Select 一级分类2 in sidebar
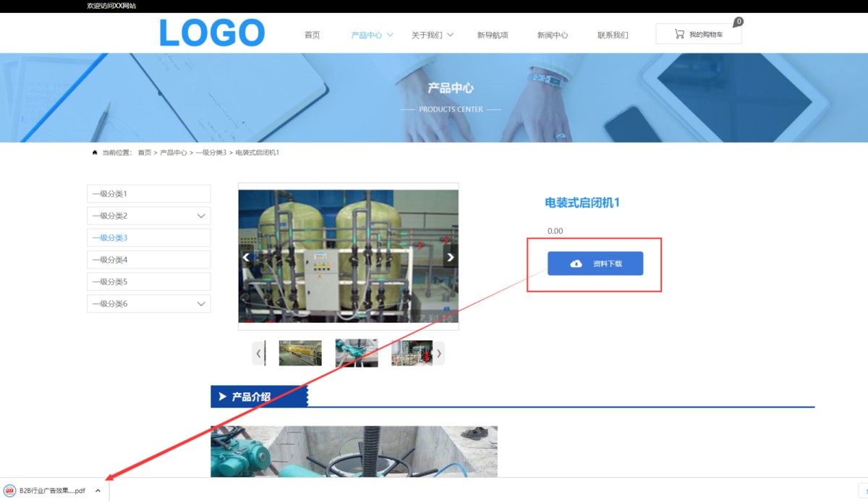Viewport: 868px width, 503px height. pos(149,216)
